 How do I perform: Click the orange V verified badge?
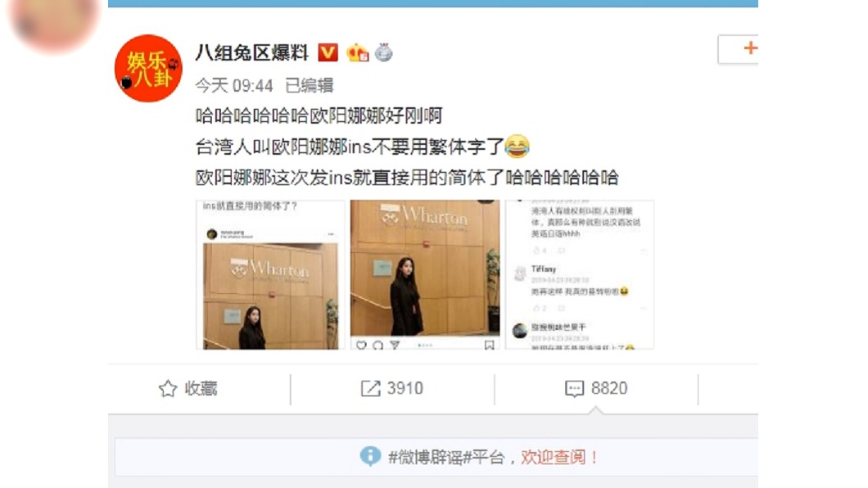click(328, 52)
